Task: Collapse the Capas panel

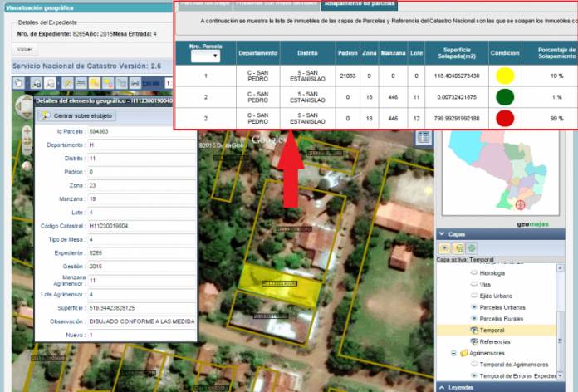Action: pos(441,234)
